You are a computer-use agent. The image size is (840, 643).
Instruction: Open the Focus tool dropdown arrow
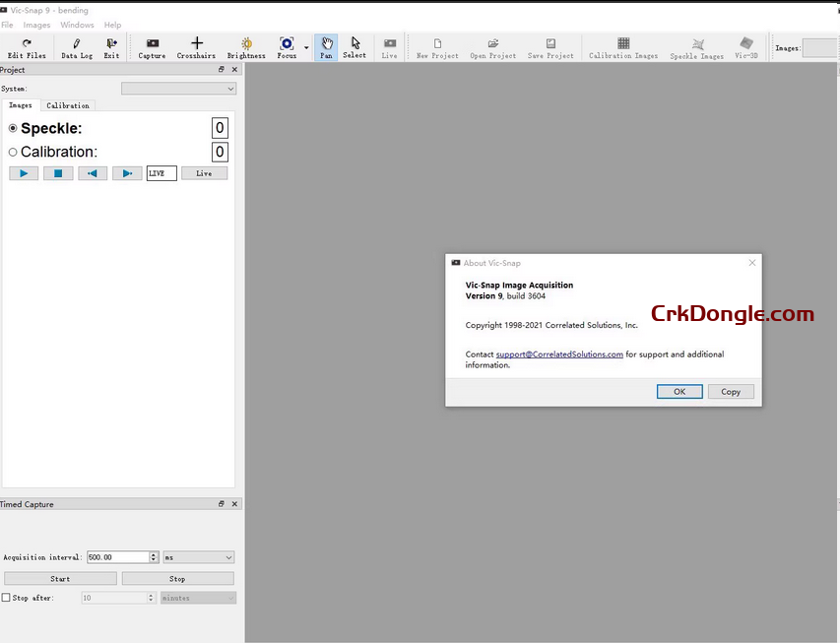[x=306, y=47]
